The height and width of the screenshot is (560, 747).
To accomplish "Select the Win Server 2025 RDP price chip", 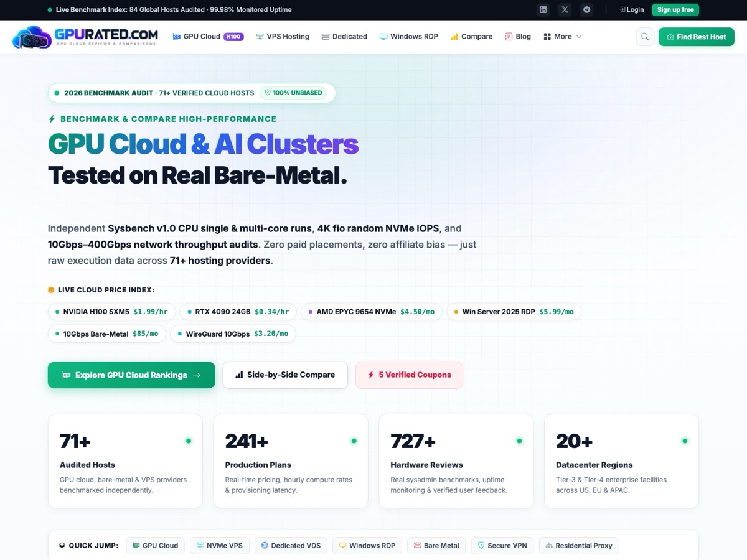I will 514,312.
